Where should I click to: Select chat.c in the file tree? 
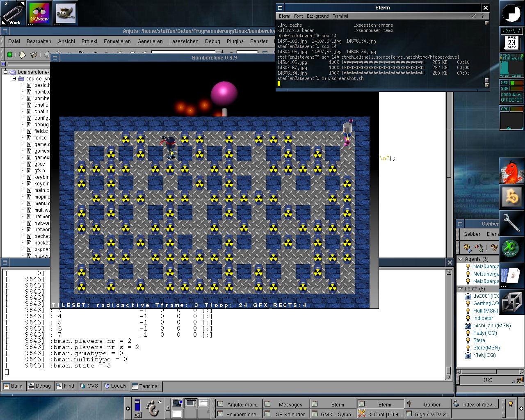pos(41,105)
